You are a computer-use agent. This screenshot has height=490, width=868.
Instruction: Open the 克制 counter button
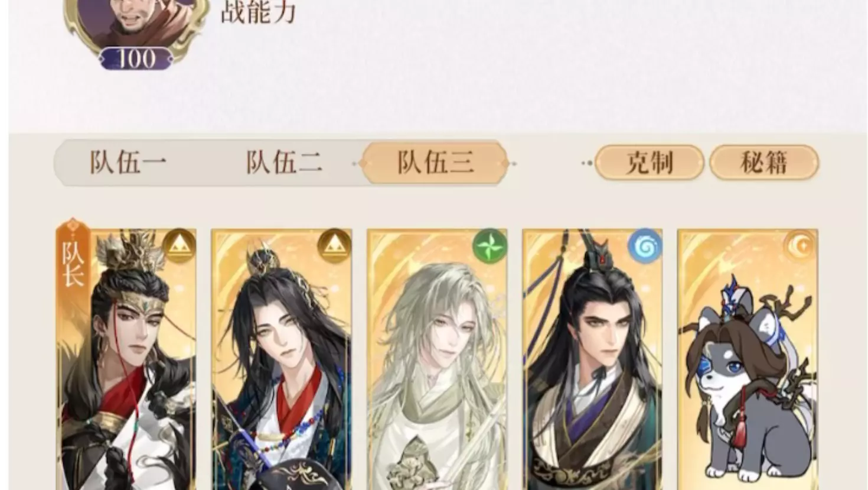(649, 162)
